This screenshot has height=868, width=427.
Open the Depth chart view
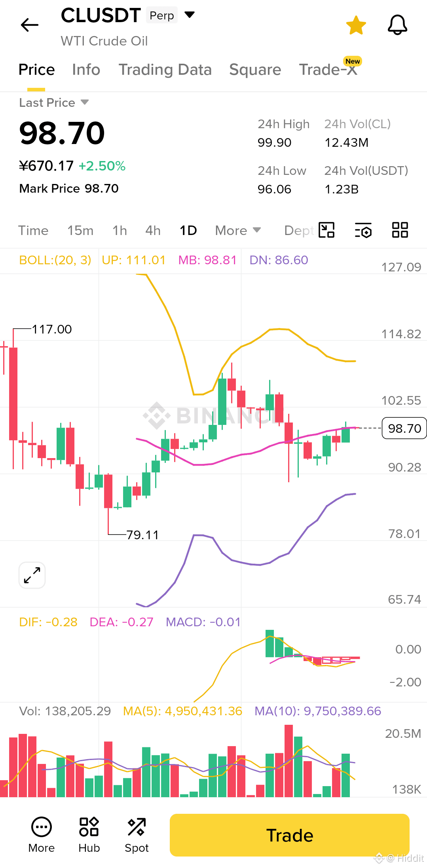(299, 230)
